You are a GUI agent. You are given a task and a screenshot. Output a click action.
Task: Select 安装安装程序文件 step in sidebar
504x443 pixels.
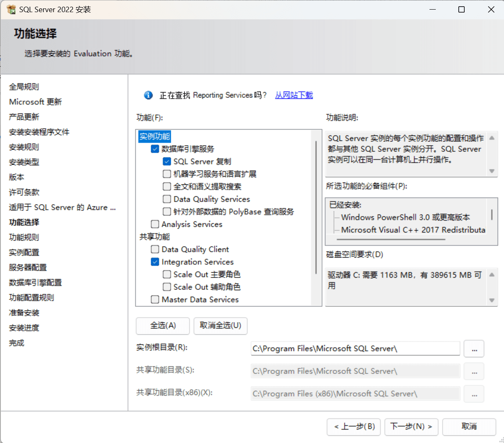coord(39,132)
